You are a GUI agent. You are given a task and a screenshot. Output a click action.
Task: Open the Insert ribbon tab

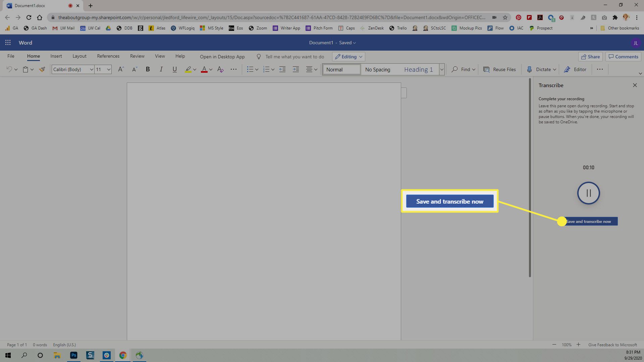click(56, 56)
